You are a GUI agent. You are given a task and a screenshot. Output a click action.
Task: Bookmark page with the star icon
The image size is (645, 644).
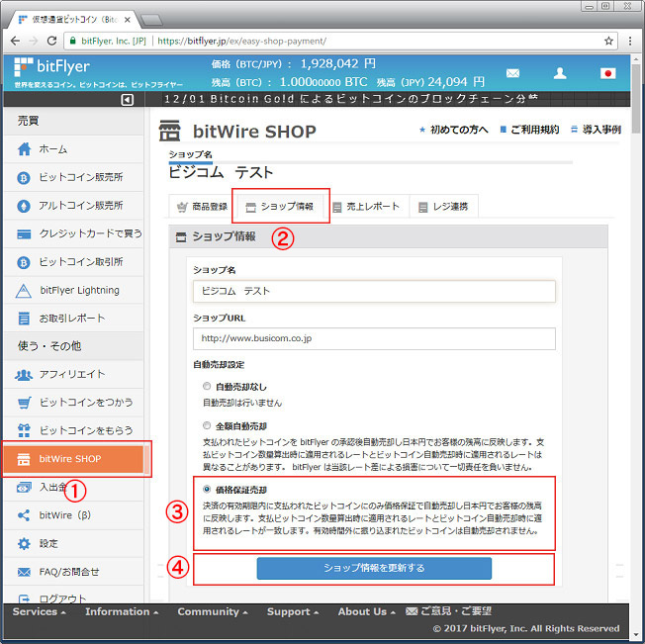[608, 41]
